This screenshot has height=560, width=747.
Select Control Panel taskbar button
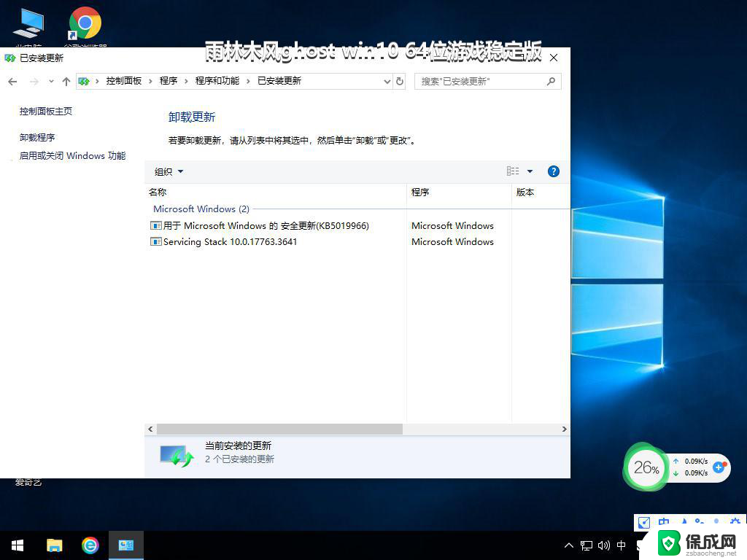(x=126, y=545)
